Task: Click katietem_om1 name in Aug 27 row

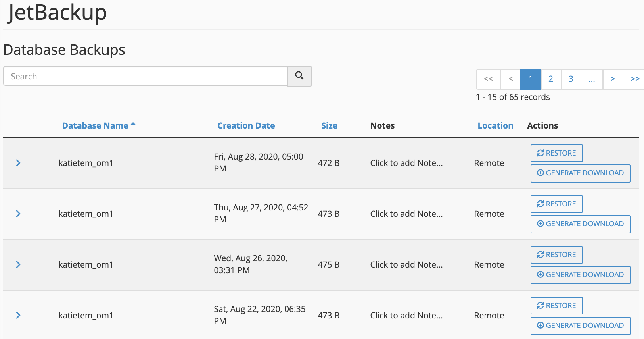Action: 86,214
